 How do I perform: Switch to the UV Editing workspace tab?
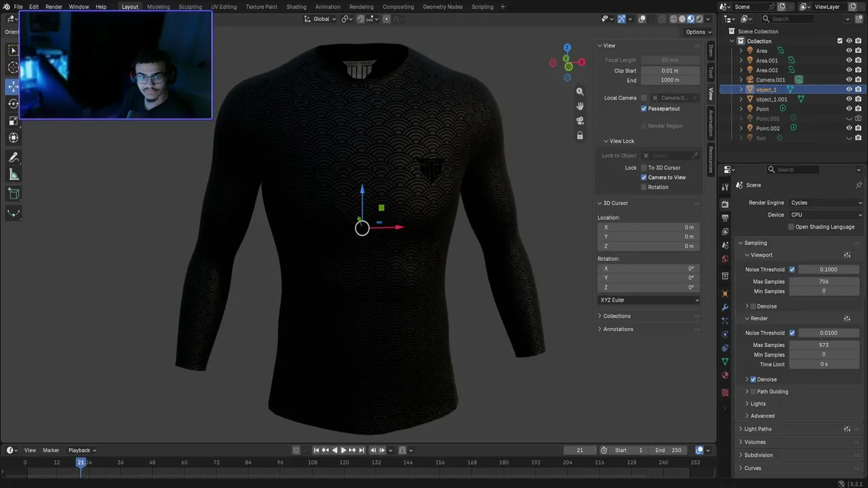coord(224,7)
